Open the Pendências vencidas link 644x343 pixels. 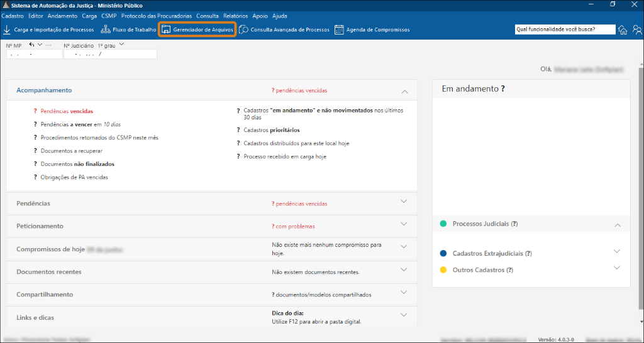coord(66,111)
